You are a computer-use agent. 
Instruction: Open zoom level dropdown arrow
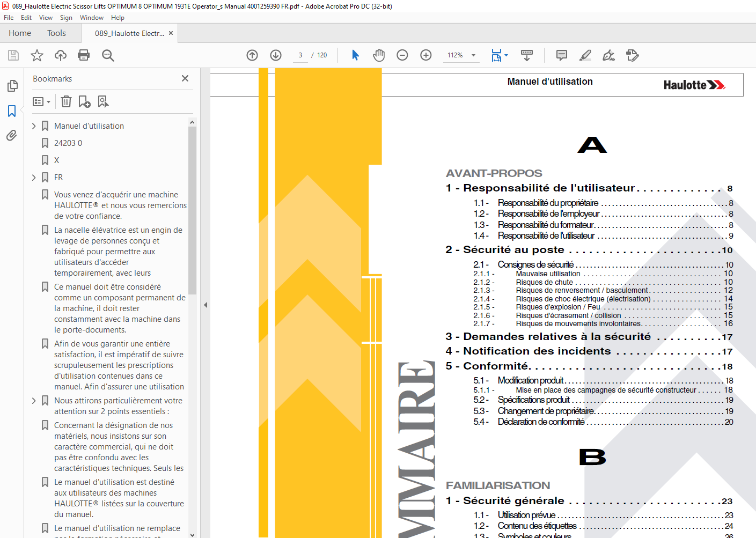[473, 55]
